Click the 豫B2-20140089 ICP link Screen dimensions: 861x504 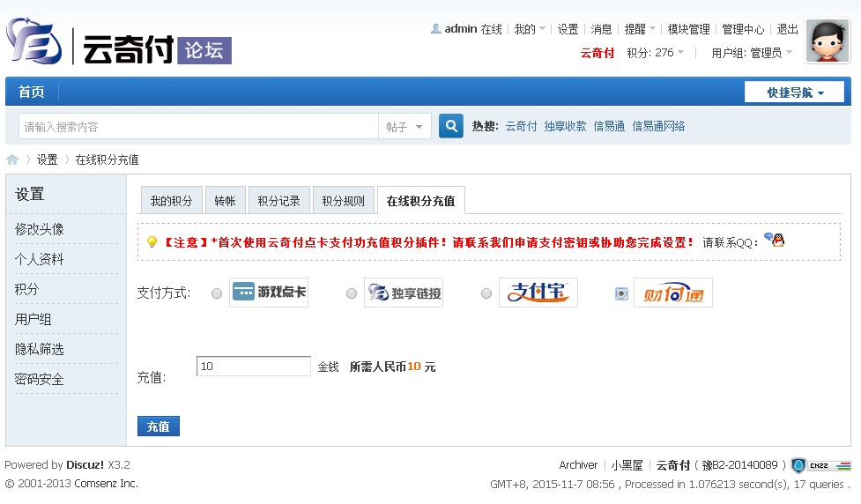coord(739,465)
